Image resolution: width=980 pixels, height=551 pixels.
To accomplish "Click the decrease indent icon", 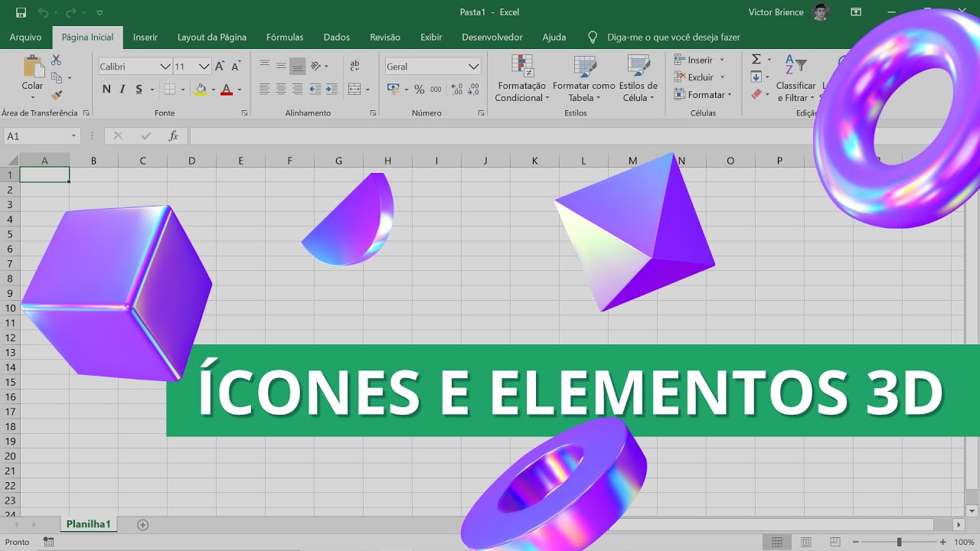I will click(315, 90).
